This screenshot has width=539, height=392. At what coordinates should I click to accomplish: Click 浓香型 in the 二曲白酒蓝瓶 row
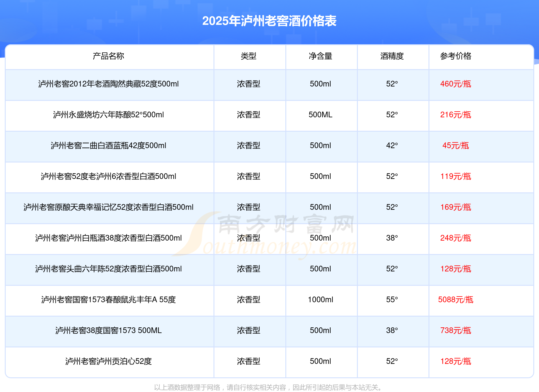point(249,146)
